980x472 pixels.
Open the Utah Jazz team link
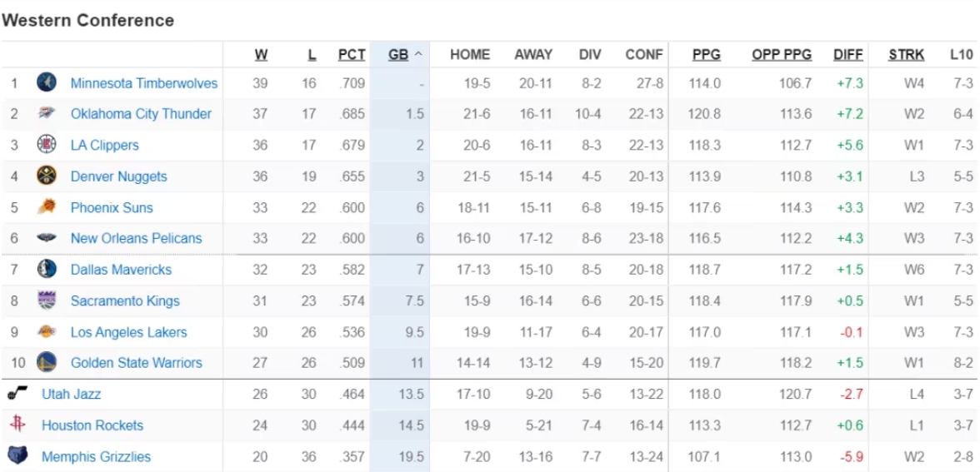(71, 394)
